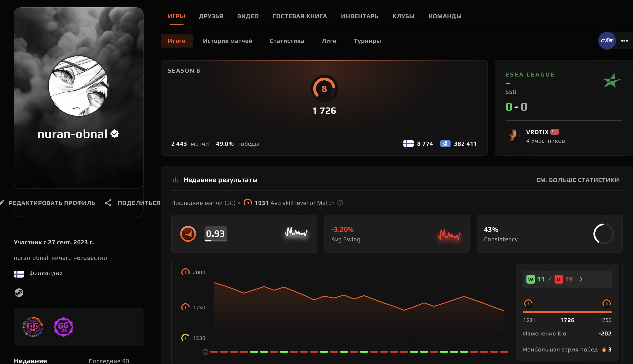Viewport: 633px width, 364px height.
Task: Click the profile avatar image
Action: (78, 86)
